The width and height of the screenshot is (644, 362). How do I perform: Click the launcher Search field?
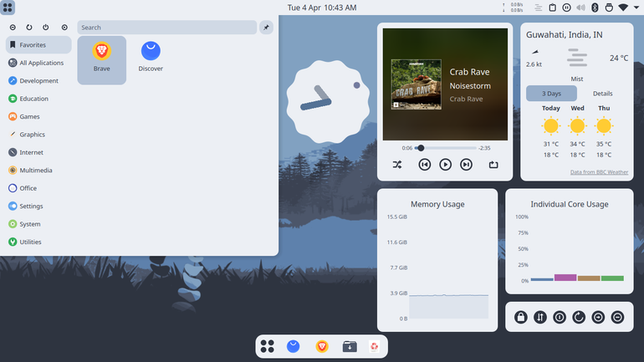coord(166,28)
